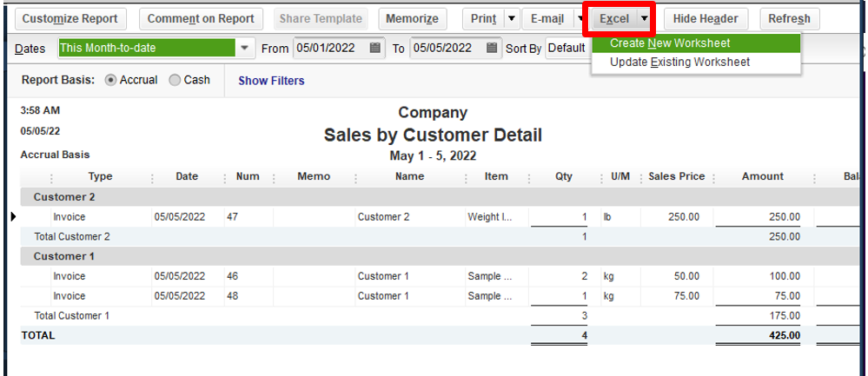Open the From date calendar picker

pyautogui.click(x=375, y=48)
